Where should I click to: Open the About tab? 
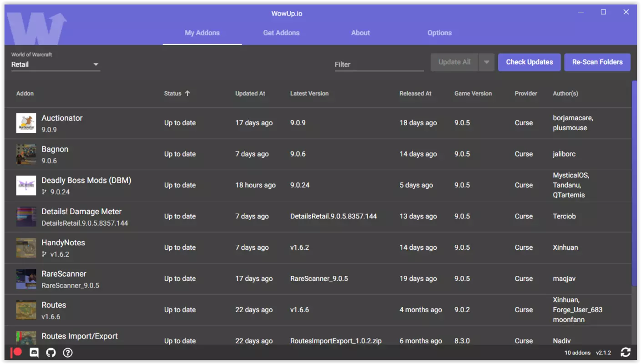tap(360, 33)
